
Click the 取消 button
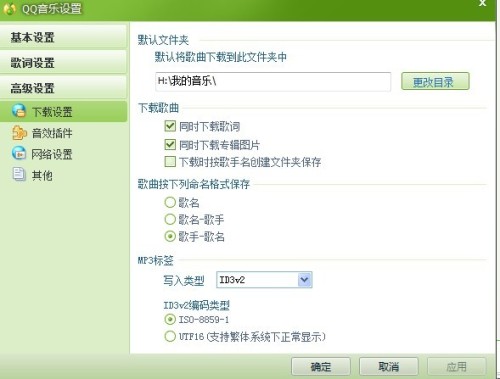(x=389, y=367)
